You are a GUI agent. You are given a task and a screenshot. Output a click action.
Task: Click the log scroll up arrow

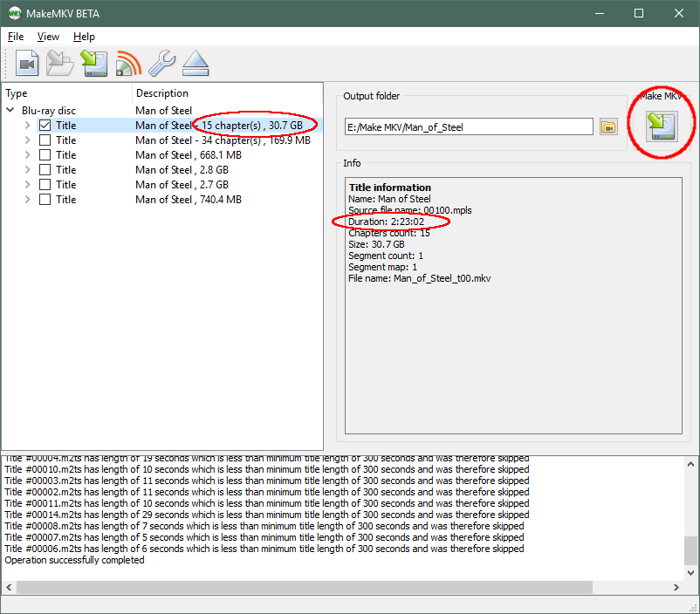pyautogui.click(x=690, y=464)
